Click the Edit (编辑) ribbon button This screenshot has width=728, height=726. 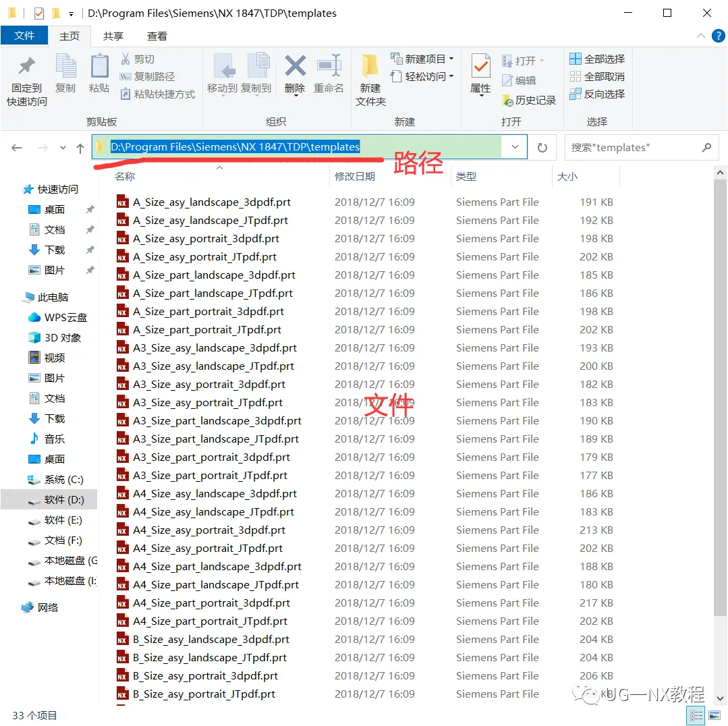tap(519, 80)
